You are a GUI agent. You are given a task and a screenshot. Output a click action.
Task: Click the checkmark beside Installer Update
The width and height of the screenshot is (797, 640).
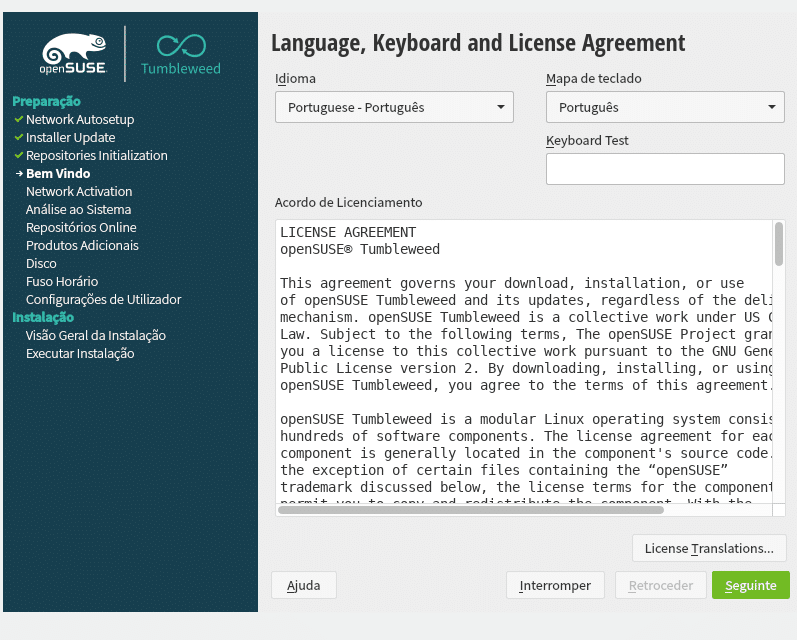pos(19,137)
